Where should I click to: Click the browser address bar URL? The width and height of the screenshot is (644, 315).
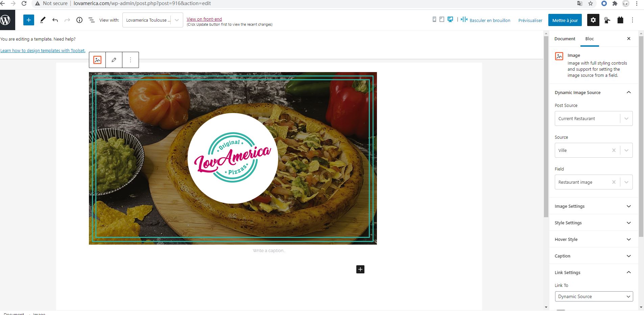(x=142, y=3)
